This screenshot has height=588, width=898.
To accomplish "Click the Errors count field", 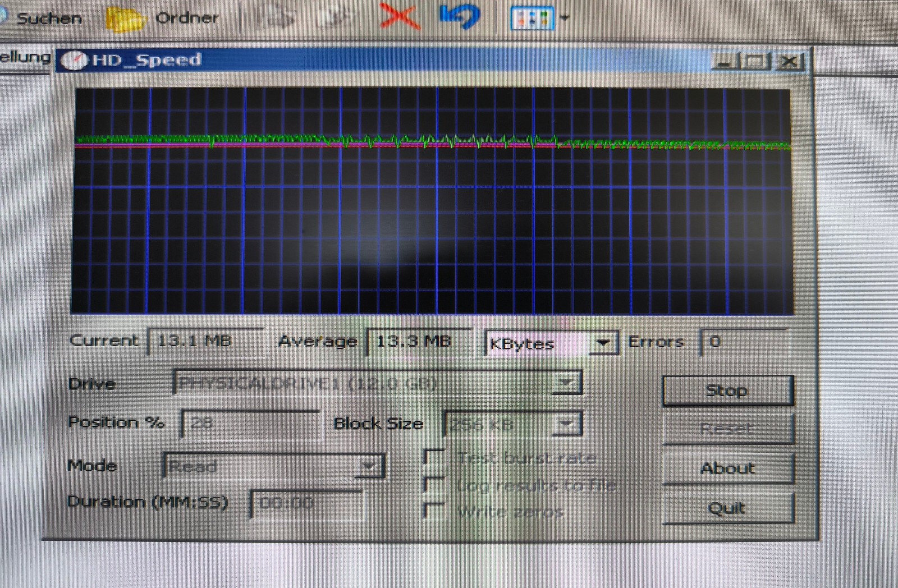I will (x=745, y=342).
